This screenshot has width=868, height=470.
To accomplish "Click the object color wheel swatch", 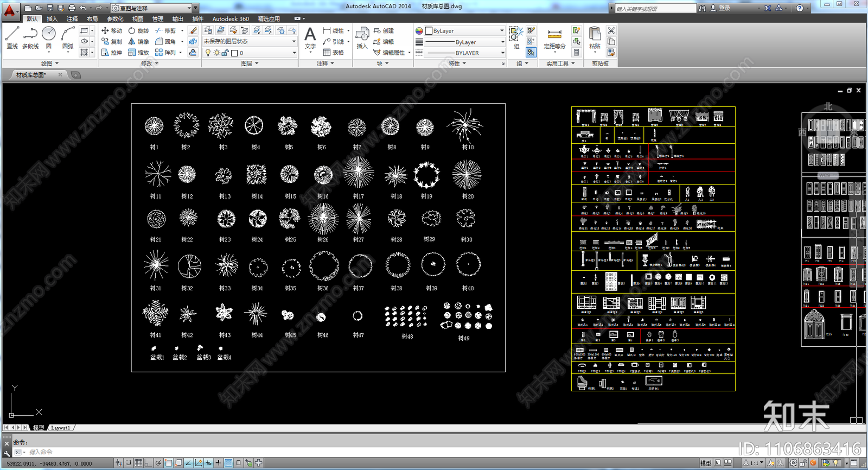I will [419, 31].
